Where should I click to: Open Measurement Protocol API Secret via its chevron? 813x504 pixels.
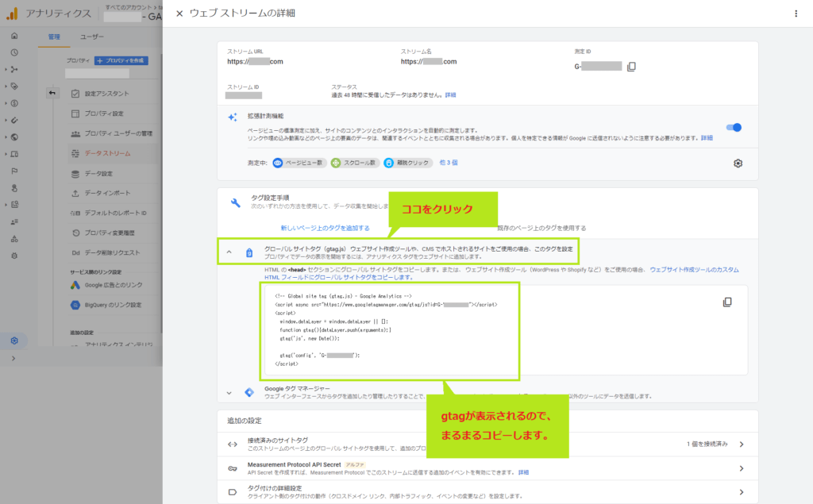(742, 469)
